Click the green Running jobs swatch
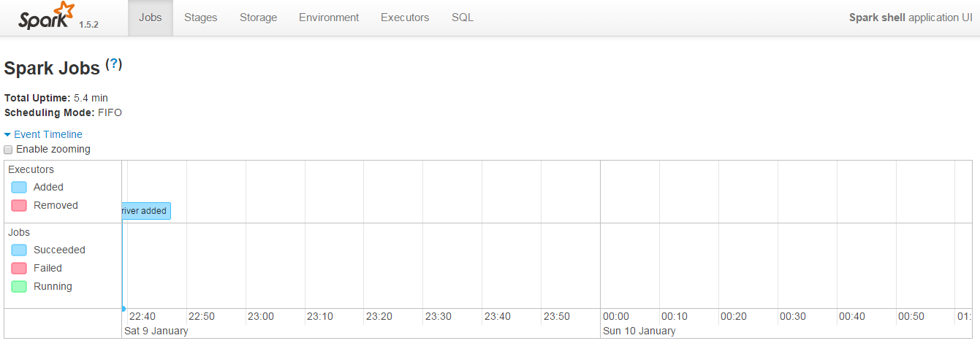 [x=19, y=287]
